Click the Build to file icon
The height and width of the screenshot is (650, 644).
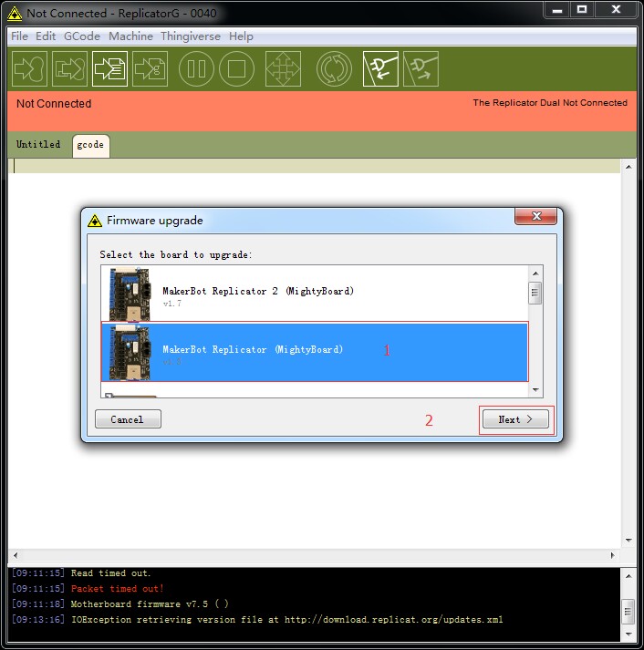(69, 68)
